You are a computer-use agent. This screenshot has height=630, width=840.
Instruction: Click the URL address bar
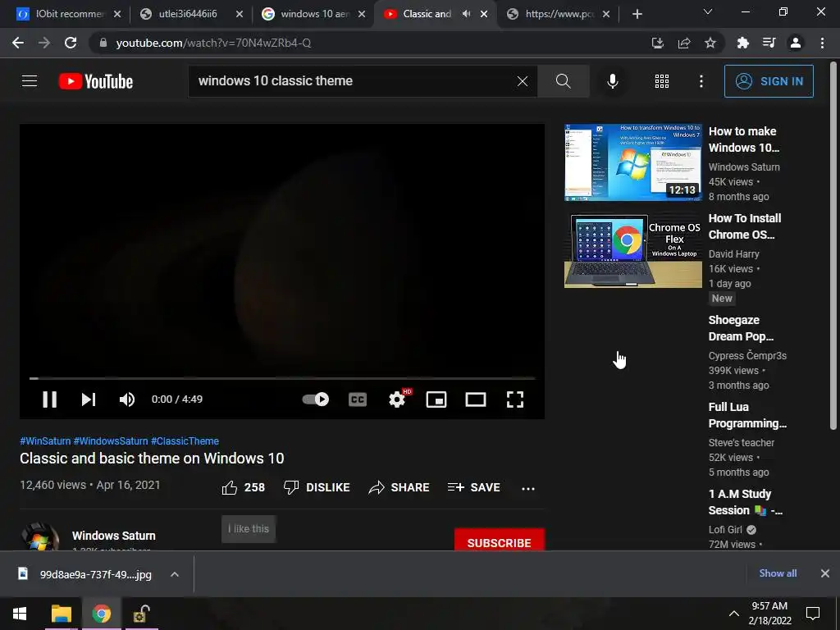(x=370, y=43)
